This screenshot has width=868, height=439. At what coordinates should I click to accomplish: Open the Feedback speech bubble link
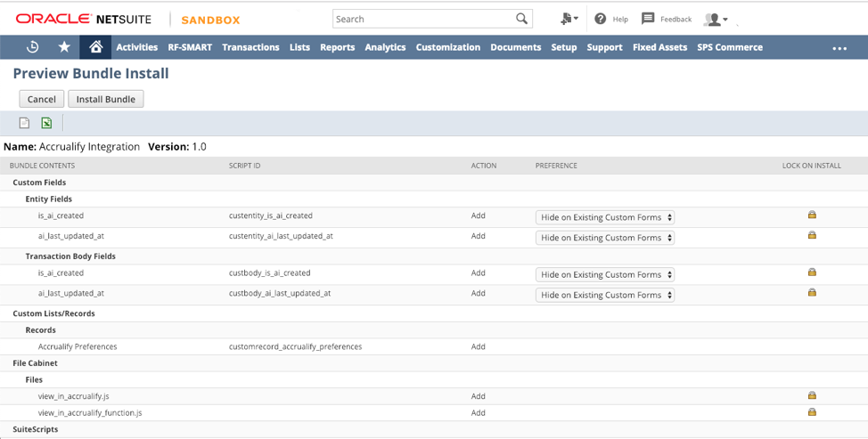(667, 19)
